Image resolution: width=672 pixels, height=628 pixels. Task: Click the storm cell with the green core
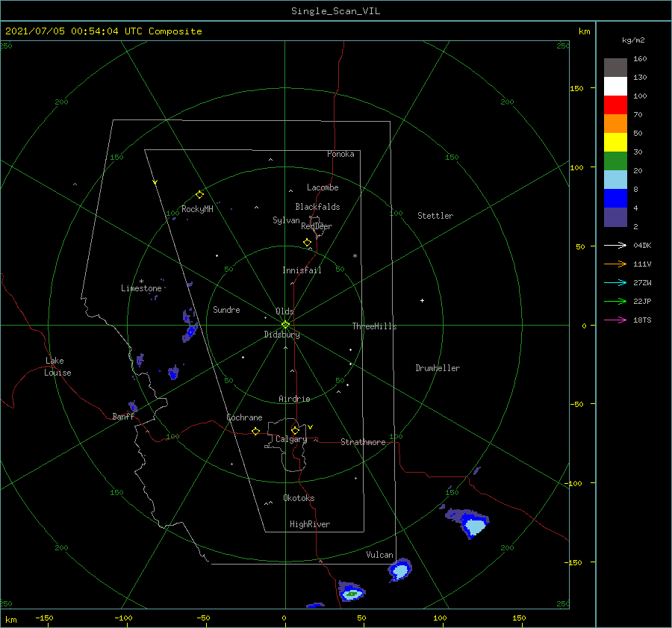point(352,592)
